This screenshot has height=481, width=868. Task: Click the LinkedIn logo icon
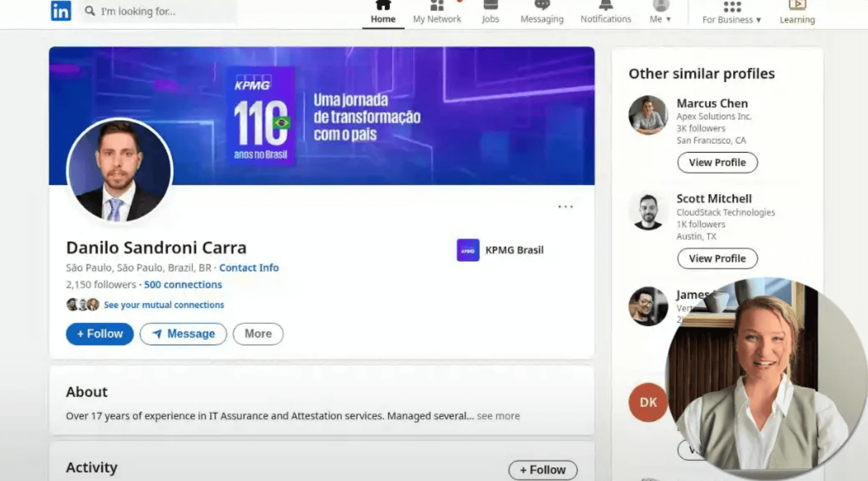click(x=61, y=11)
